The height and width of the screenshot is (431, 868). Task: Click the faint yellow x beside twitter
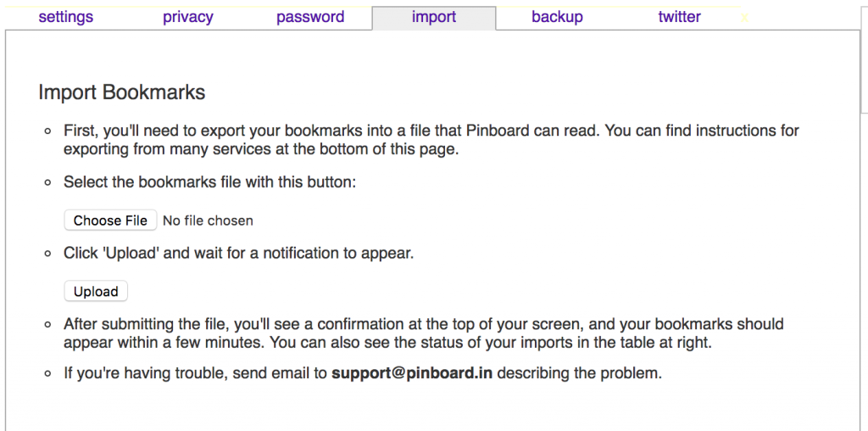[x=744, y=18]
